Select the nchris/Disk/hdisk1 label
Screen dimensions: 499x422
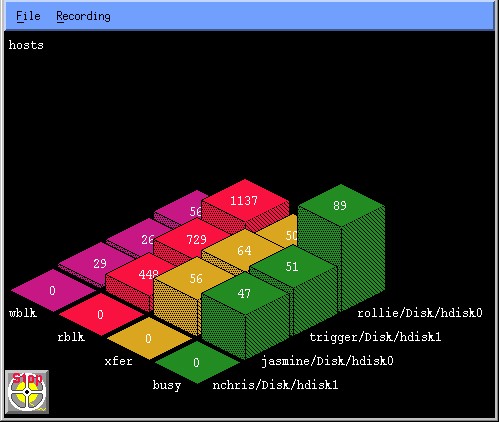pyautogui.click(x=275, y=385)
